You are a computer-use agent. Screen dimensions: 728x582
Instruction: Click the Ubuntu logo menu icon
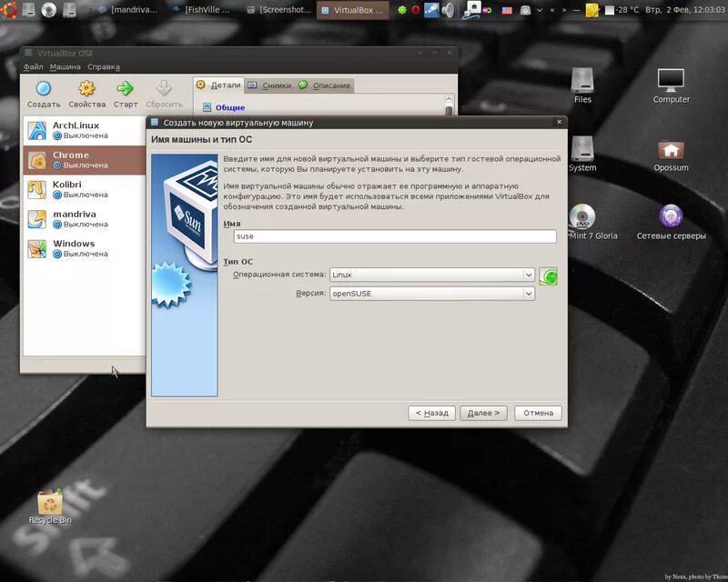tap(9, 9)
